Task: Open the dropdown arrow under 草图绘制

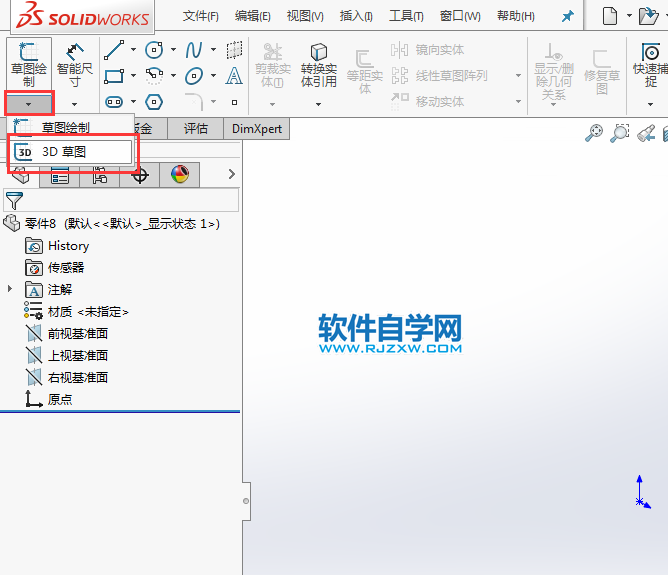Action: (29, 104)
